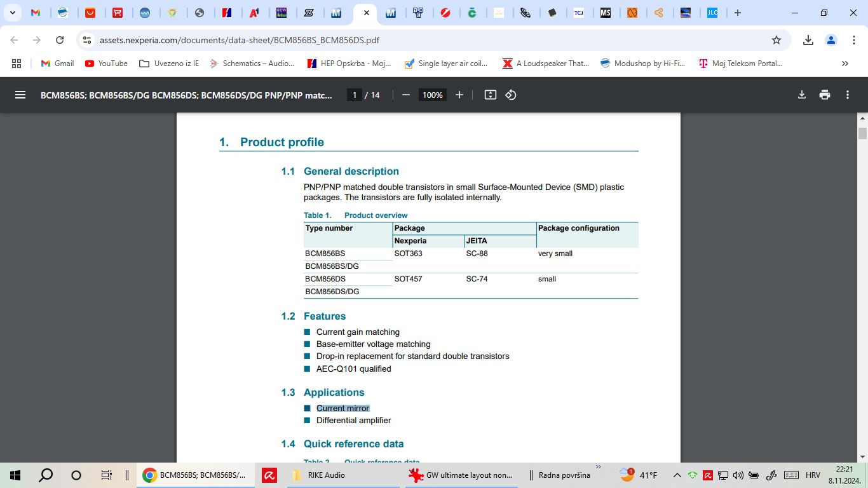868x488 pixels.
Task: Open Single layer air coil bookmark
Action: coord(445,64)
